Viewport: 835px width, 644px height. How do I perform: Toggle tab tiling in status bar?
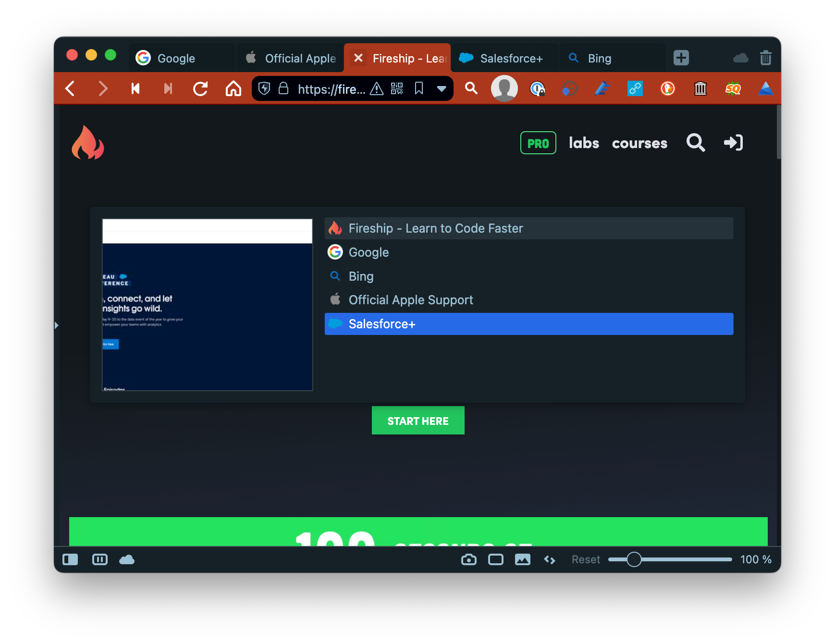click(x=100, y=559)
